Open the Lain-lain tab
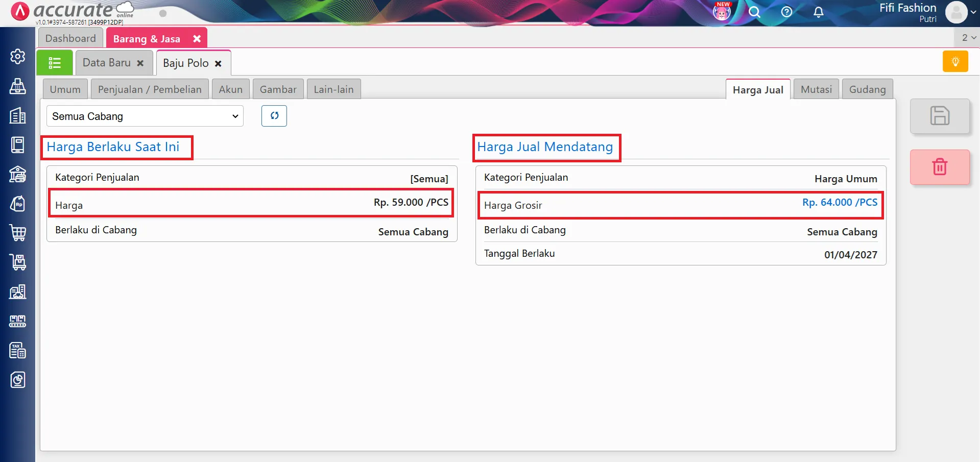Viewport: 980px width, 462px height. 334,89
